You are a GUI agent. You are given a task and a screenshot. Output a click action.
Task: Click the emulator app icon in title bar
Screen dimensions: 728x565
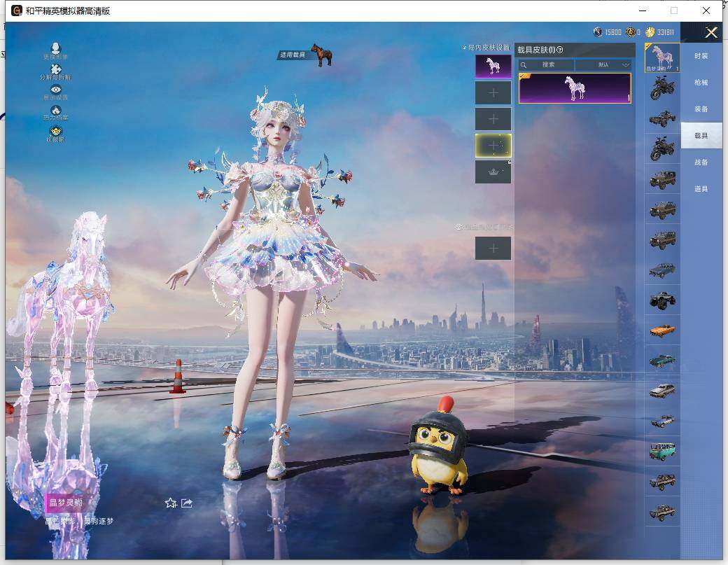point(17,11)
